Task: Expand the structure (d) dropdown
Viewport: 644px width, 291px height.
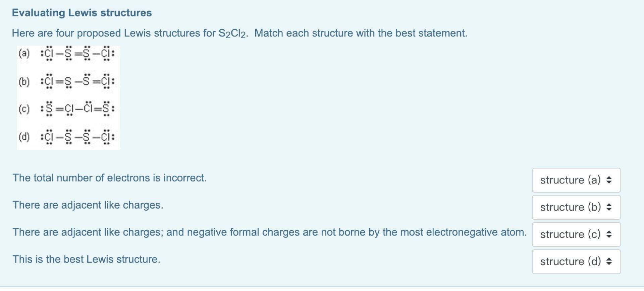Action: (x=576, y=262)
